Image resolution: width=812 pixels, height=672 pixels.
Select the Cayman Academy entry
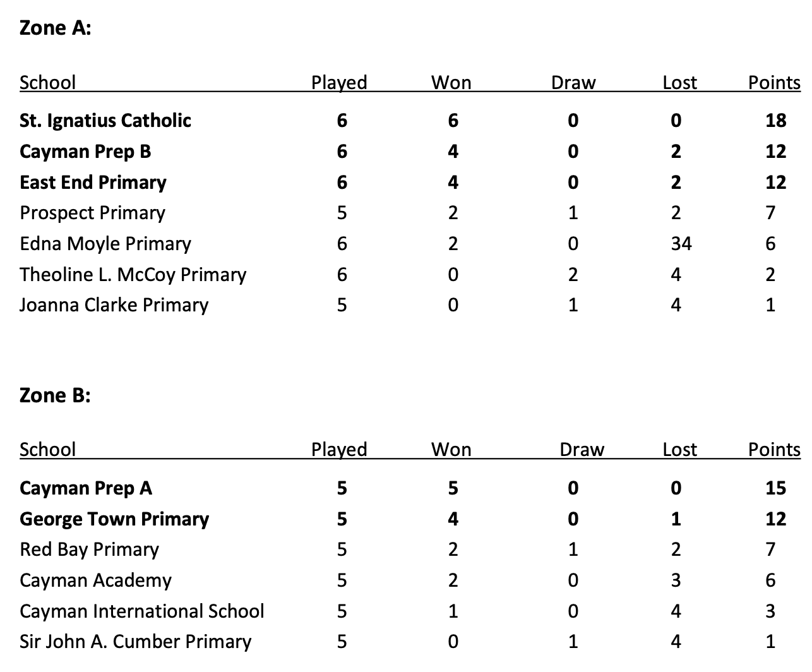point(95,580)
